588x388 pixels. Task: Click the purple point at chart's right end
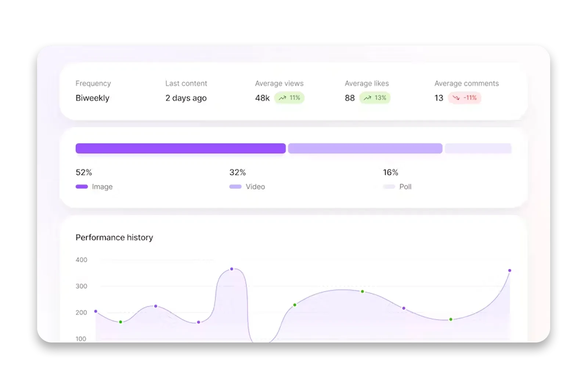(x=510, y=271)
